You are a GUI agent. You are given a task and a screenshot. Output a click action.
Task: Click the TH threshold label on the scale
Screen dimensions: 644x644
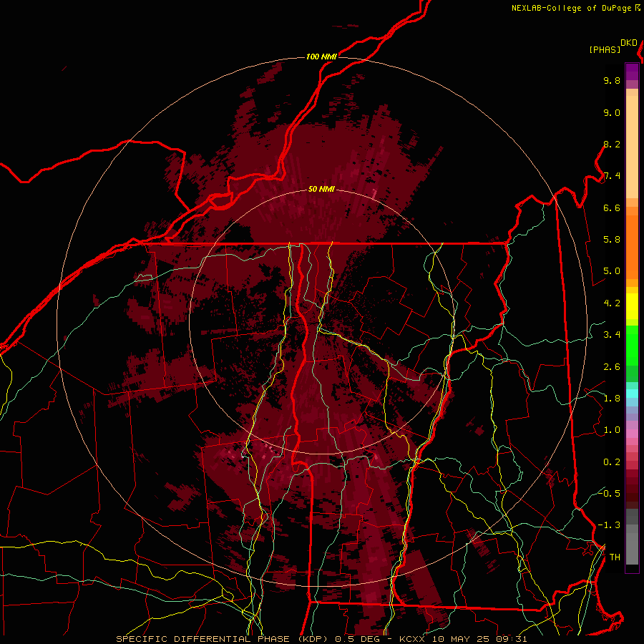615,557
